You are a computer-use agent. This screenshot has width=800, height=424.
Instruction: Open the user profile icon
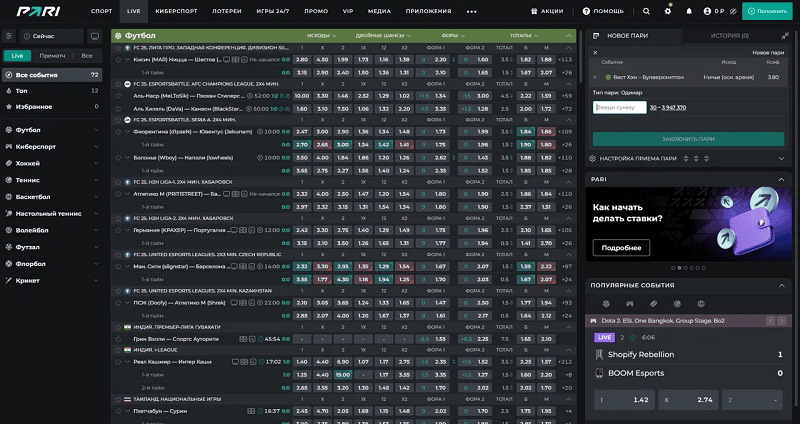(707, 11)
